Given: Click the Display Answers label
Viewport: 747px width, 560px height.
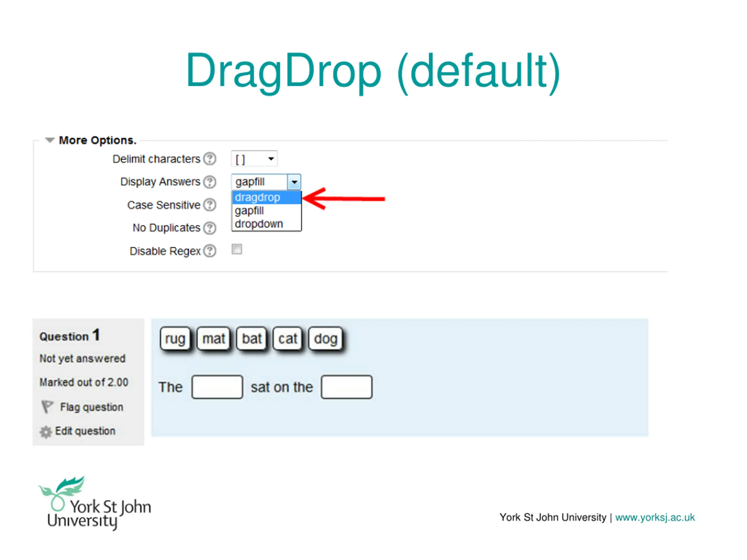Looking at the screenshot, I should click(x=160, y=182).
